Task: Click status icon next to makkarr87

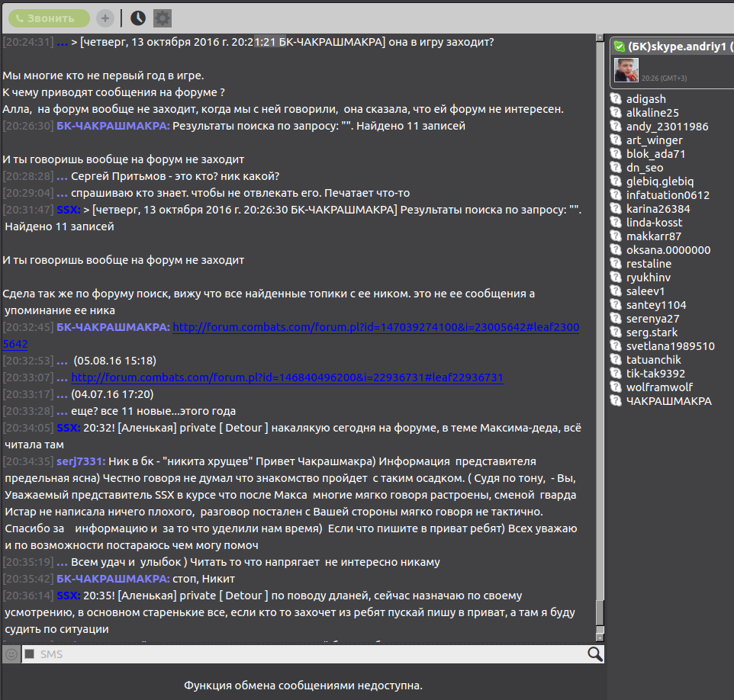Action: pyautogui.click(x=616, y=236)
